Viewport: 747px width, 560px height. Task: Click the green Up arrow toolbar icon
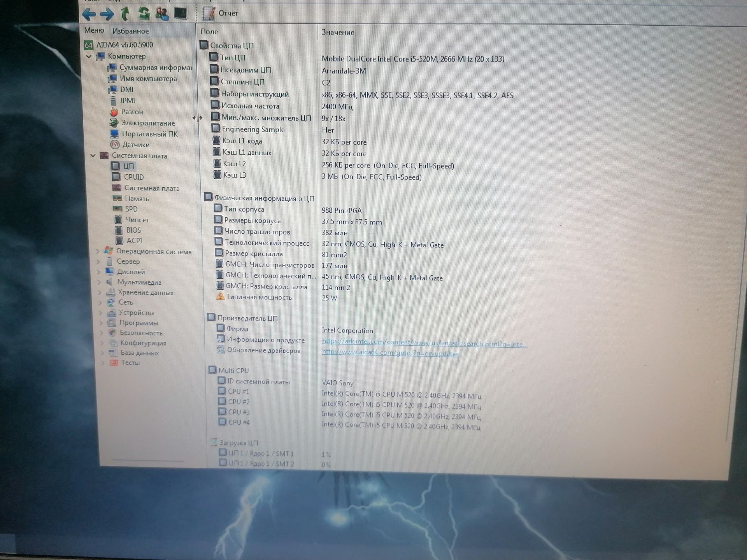(125, 14)
